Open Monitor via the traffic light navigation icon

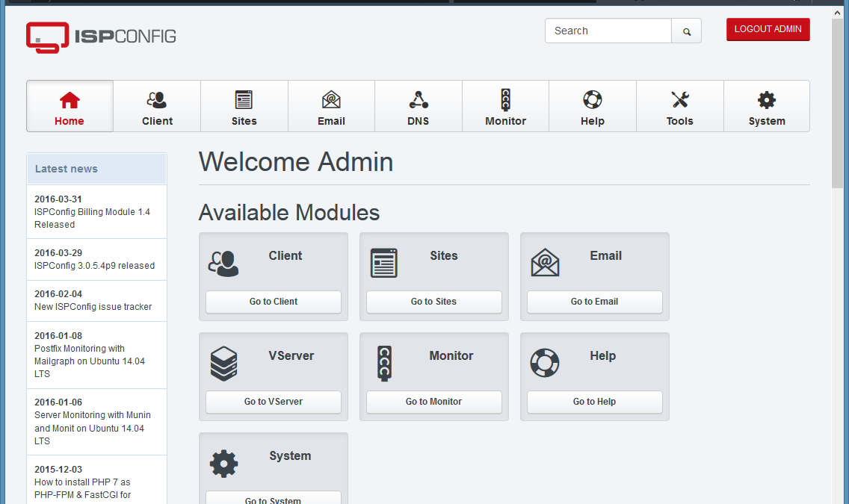pos(506,100)
